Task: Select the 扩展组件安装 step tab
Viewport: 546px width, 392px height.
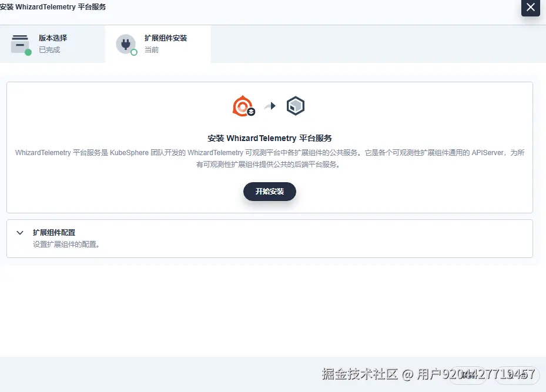Action: (x=158, y=44)
